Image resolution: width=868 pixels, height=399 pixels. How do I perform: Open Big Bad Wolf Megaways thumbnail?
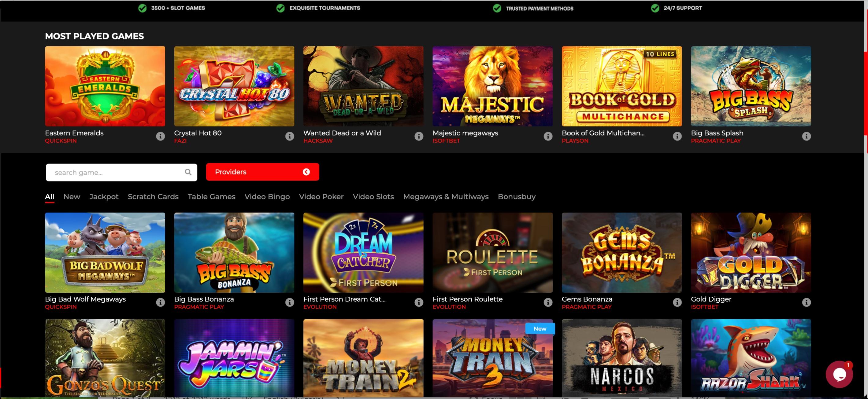pos(105,253)
